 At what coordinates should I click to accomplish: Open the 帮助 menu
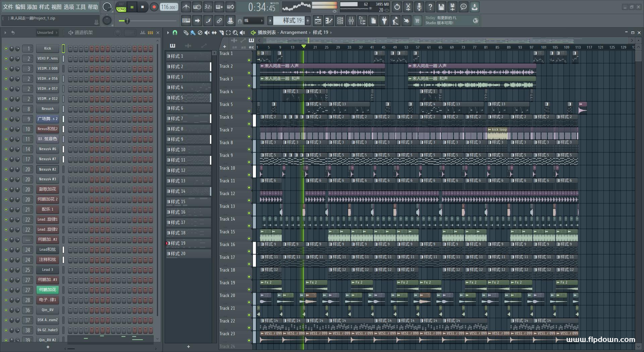tap(93, 7)
